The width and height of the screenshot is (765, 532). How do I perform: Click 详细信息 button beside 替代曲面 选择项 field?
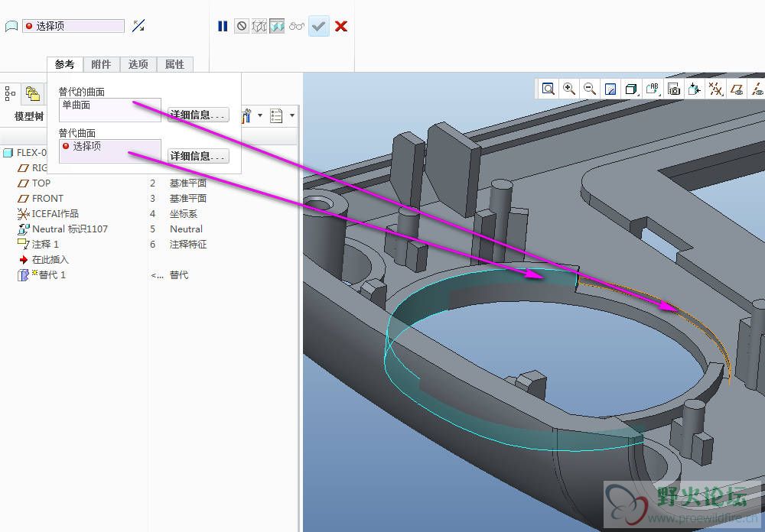[x=198, y=156]
